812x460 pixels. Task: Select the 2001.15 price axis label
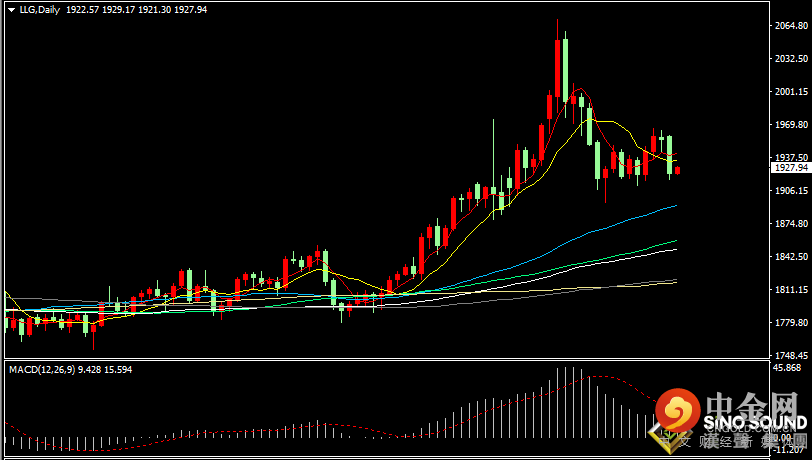[x=791, y=92]
